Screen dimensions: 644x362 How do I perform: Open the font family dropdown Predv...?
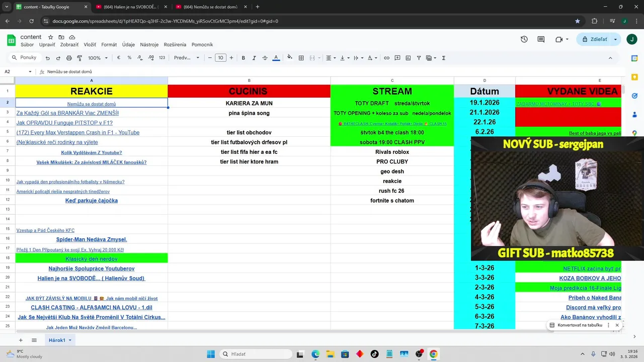pyautogui.click(x=186, y=58)
